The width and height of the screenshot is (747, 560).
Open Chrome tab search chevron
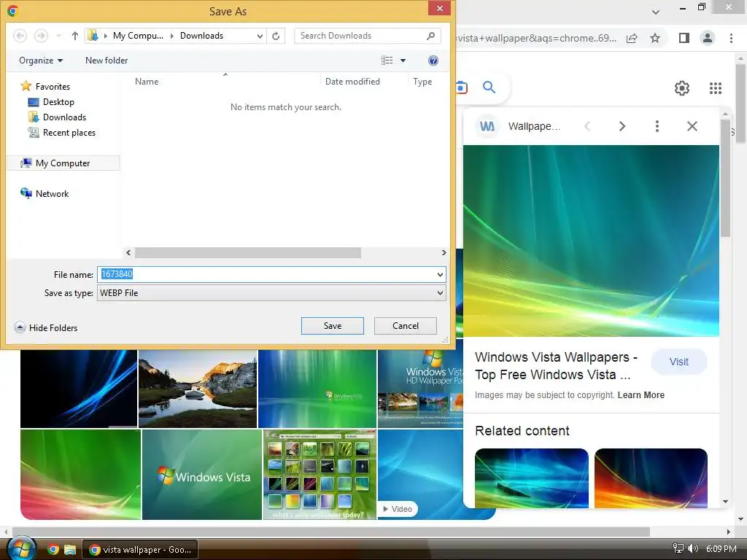[x=656, y=12]
